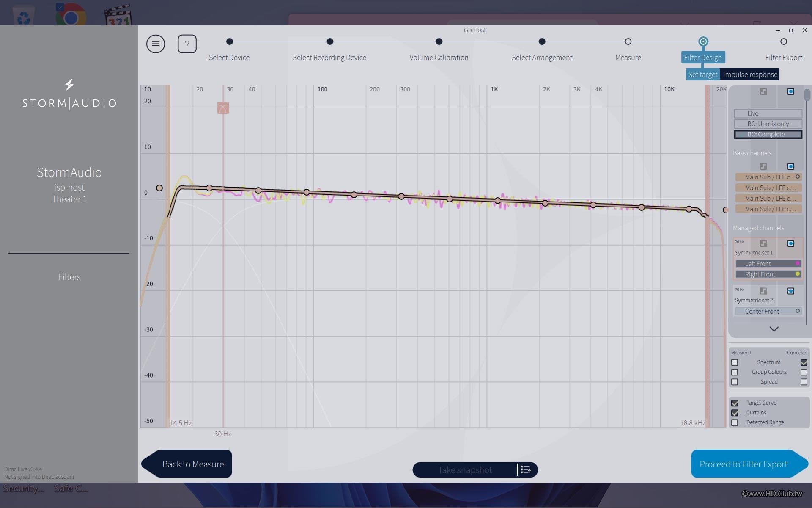Click the target curve icon in Symmetric set 1
The image size is (812, 508).
(763, 243)
